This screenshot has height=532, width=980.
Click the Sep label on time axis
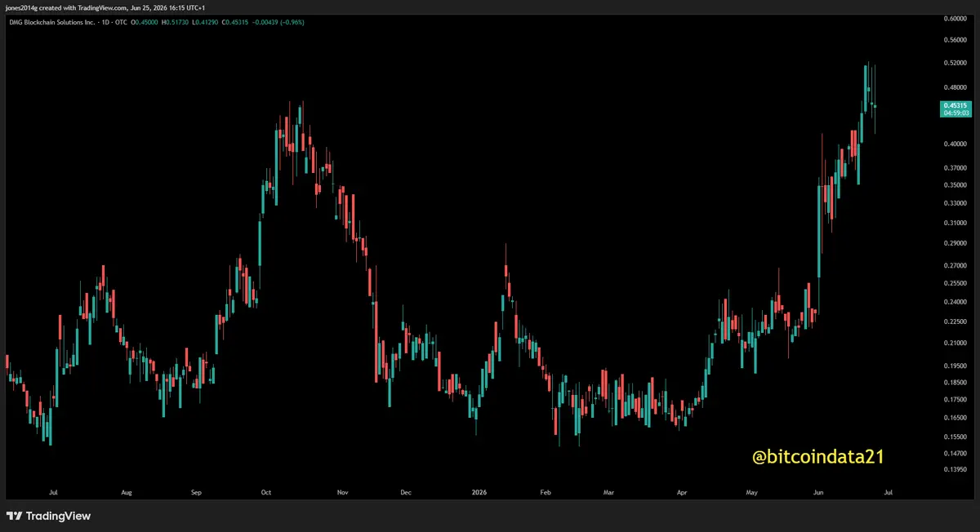click(196, 493)
